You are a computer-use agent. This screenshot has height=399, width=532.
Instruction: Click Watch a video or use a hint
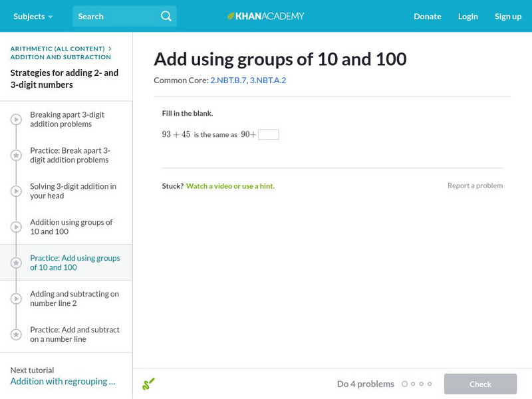pyautogui.click(x=230, y=186)
